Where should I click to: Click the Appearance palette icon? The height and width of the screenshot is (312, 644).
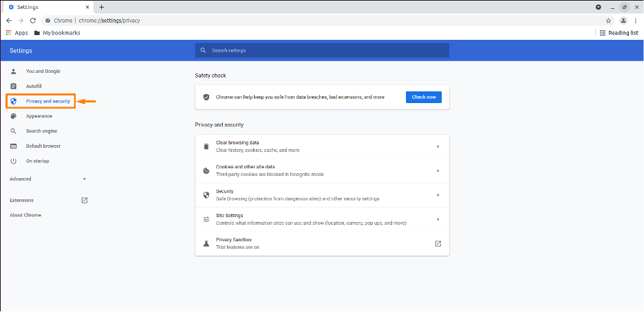tap(13, 116)
